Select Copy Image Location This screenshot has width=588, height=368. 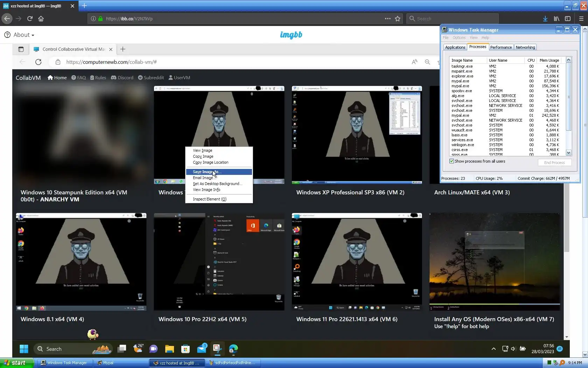(219, 162)
